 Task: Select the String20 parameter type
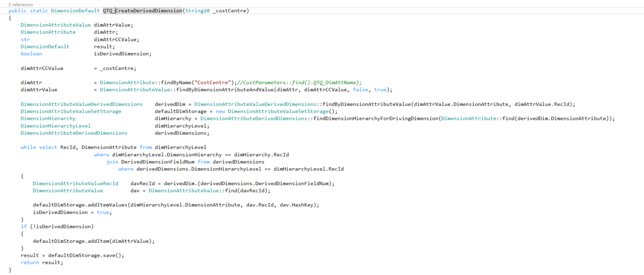point(197,11)
